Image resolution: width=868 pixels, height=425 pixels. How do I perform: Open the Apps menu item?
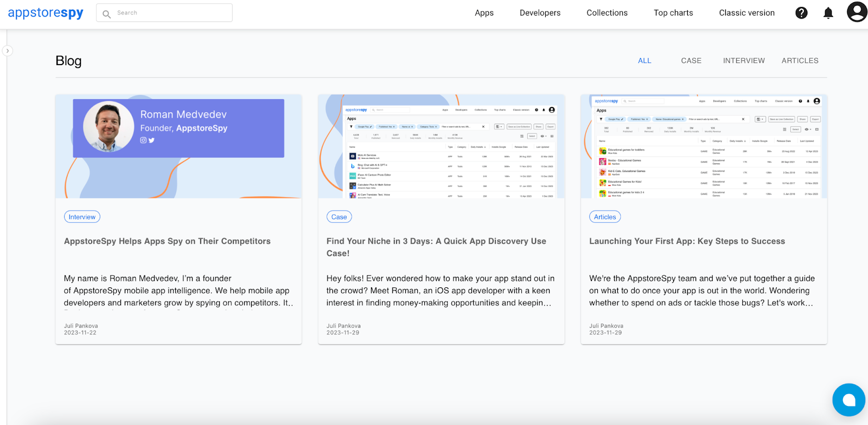(484, 13)
